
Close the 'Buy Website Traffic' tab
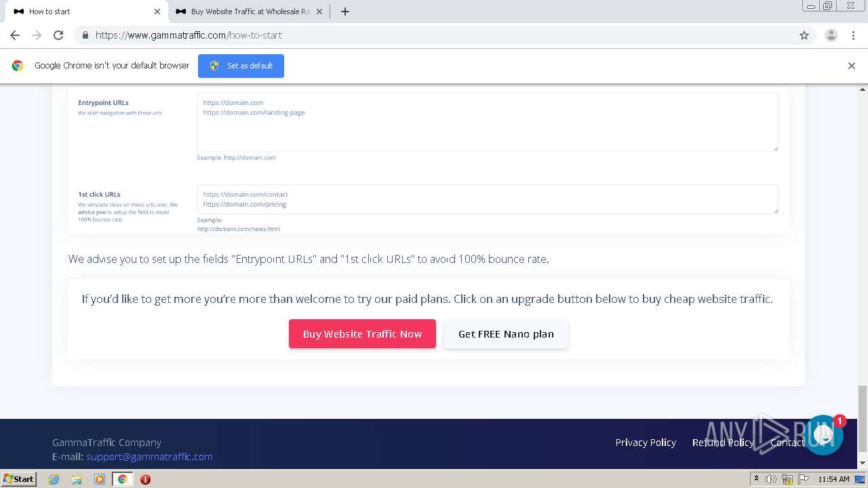pos(319,12)
